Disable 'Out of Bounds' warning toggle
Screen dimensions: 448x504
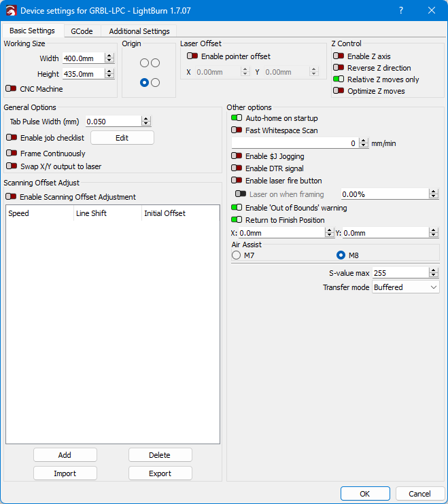(237, 208)
